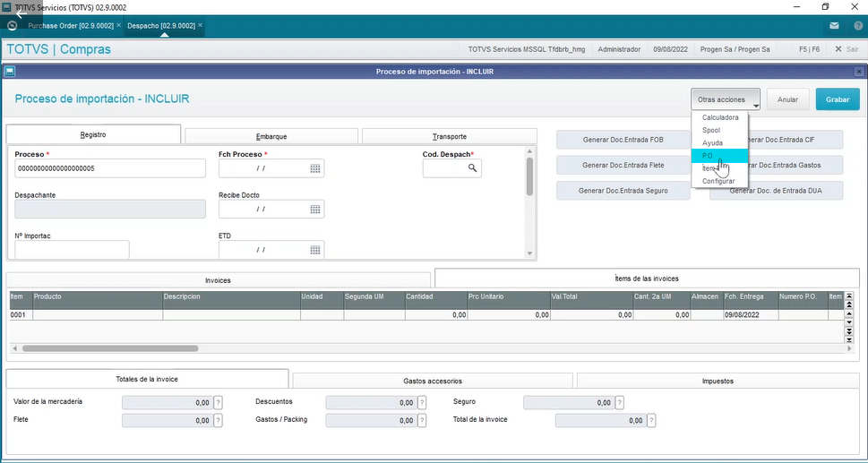Click Generar Doc.Entrada Flete button
Viewport: 868px width, 463px height.
(623, 165)
